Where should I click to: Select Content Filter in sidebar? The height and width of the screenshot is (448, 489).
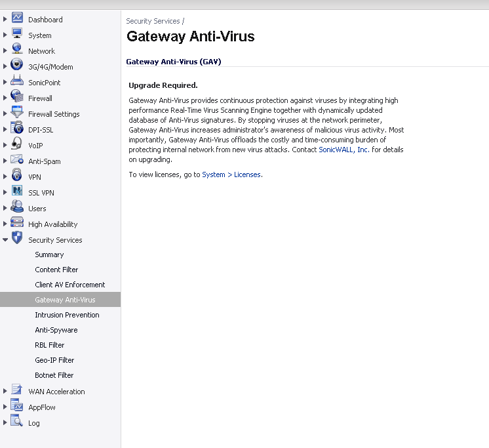pyautogui.click(x=56, y=270)
